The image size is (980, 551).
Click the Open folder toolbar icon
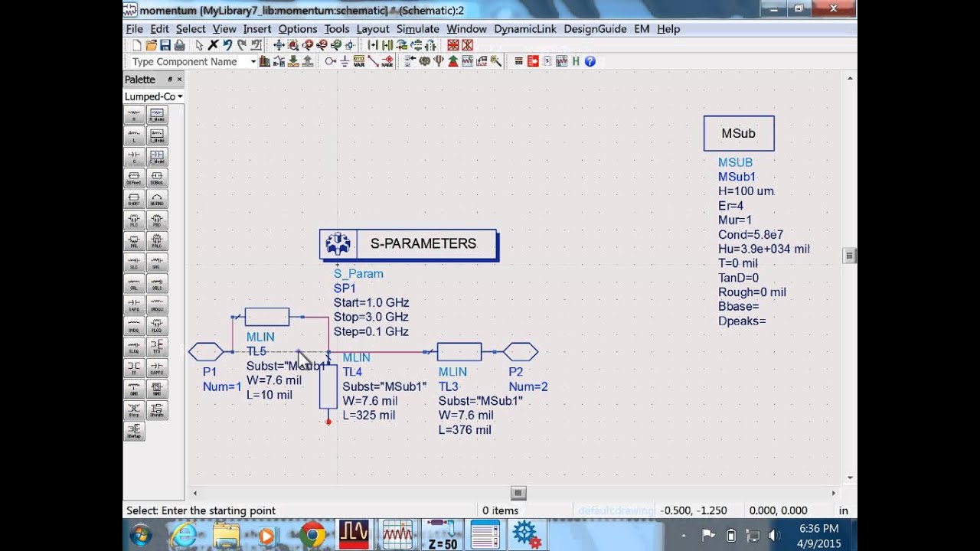(x=151, y=45)
